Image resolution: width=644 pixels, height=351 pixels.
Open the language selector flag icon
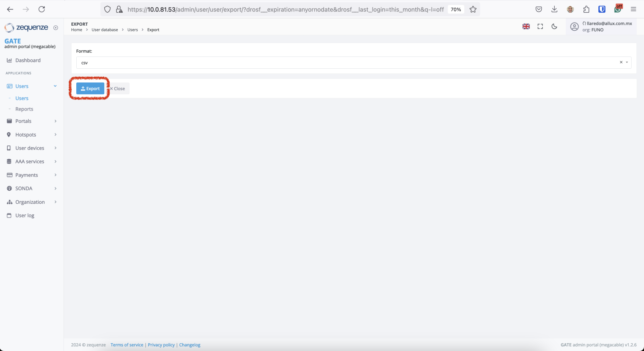tap(526, 26)
